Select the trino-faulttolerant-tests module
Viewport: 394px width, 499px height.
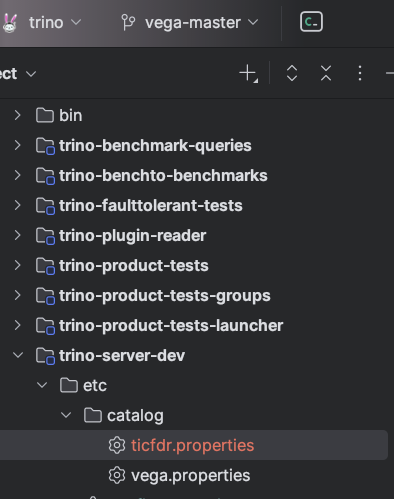coord(151,205)
